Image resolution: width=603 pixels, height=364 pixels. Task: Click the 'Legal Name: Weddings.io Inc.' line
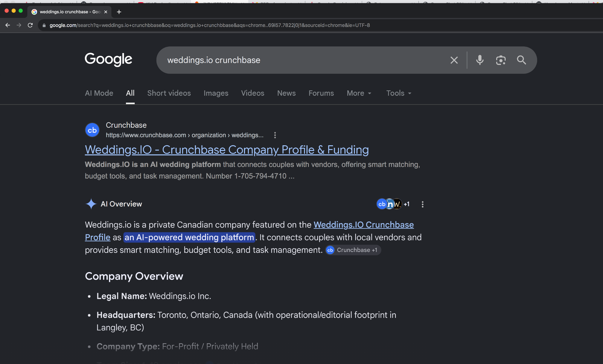(154, 296)
